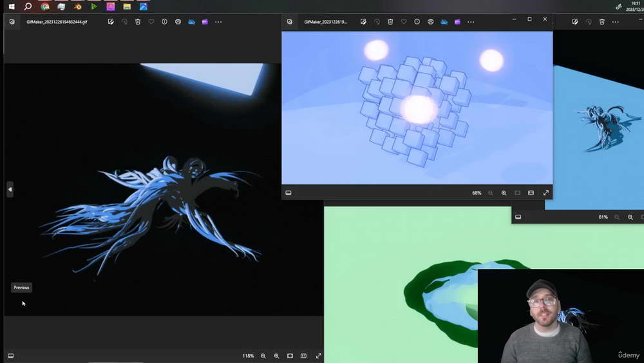The width and height of the screenshot is (644, 363).
Task: Click the 118% zoom percentage
Action: 248,356
